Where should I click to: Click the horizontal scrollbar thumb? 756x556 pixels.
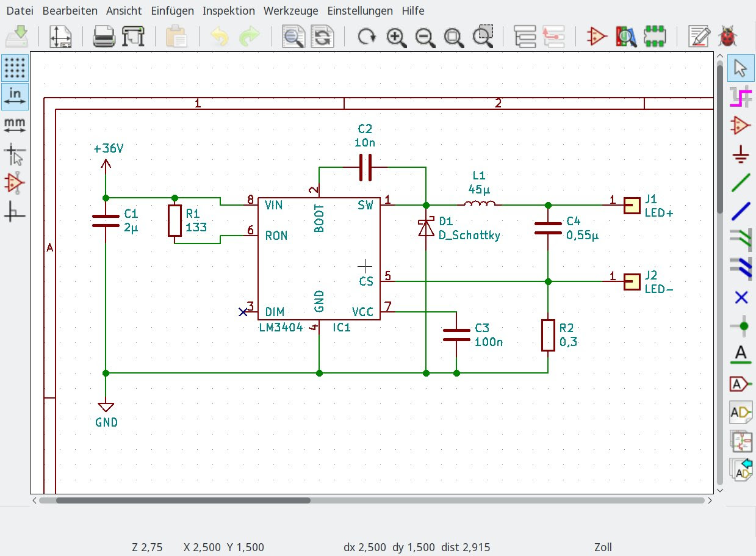(183, 500)
